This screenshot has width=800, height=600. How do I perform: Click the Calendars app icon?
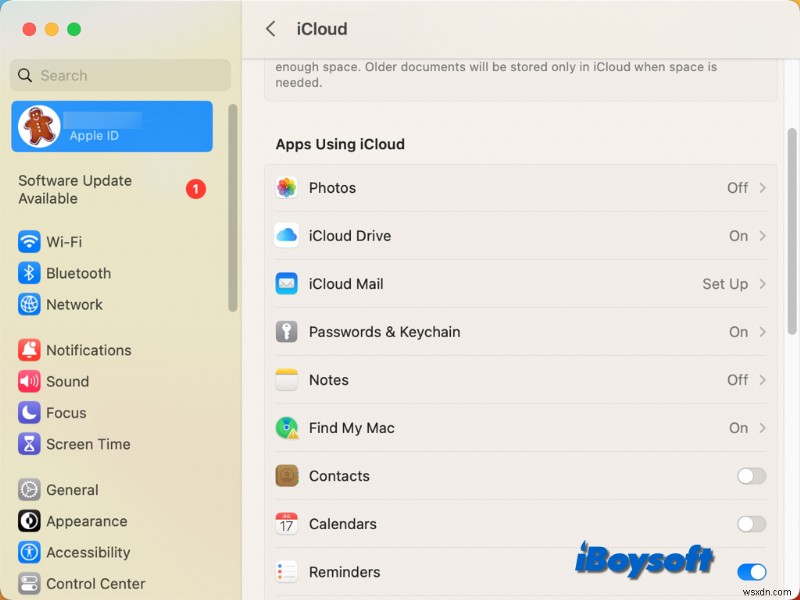click(286, 523)
